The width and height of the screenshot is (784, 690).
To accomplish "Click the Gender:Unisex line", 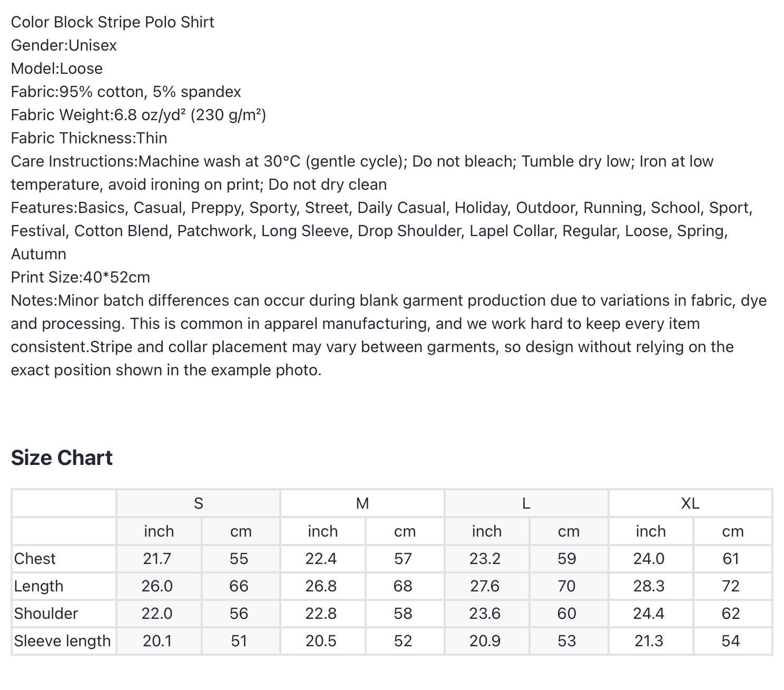I will pyautogui.click(x=64, y=45).
